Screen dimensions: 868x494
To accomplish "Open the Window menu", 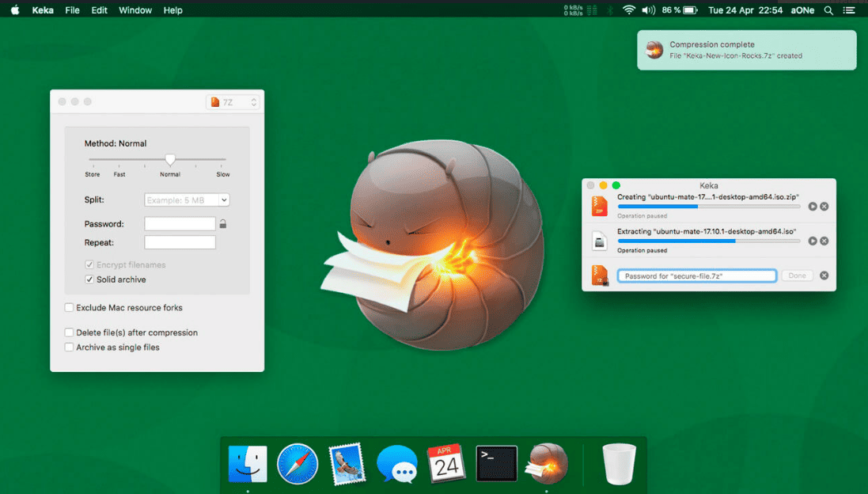I will click(x=135, y=10).
